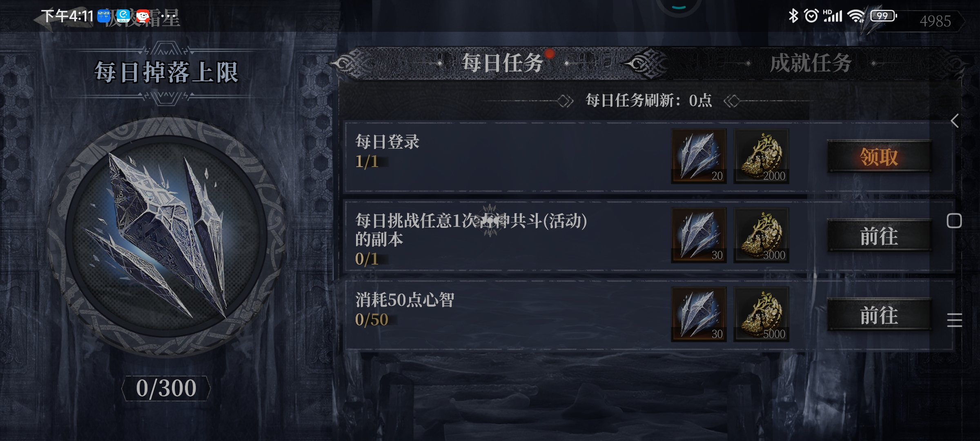Tap the large crystal emblem under 每日掉落上限

click(x=166, y=237)
